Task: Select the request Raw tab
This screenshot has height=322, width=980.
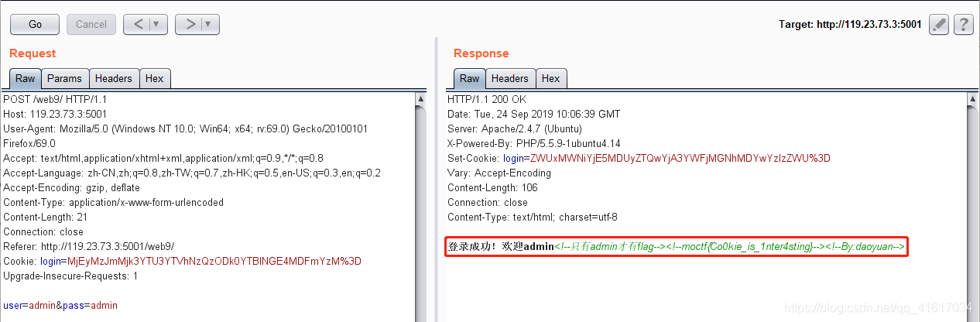Action: [x=25, y=78]
